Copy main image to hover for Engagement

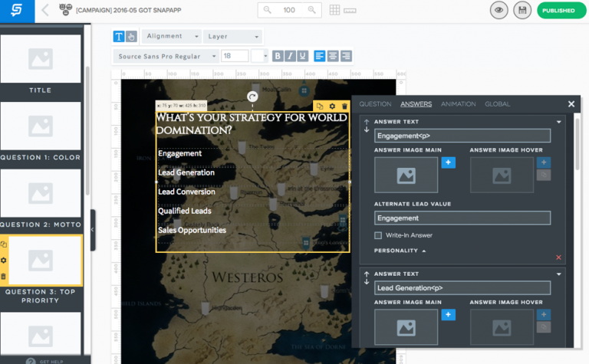[544, 175]
